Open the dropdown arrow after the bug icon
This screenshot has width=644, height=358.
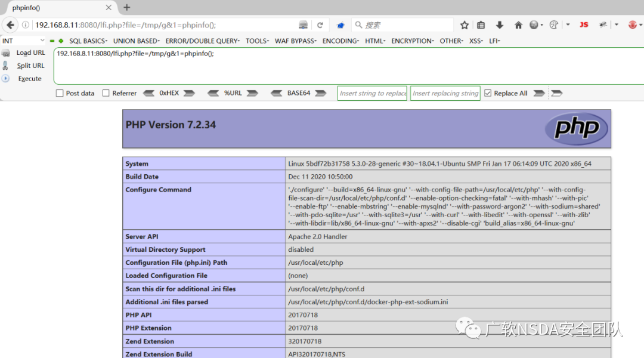[x=617, y=24]
